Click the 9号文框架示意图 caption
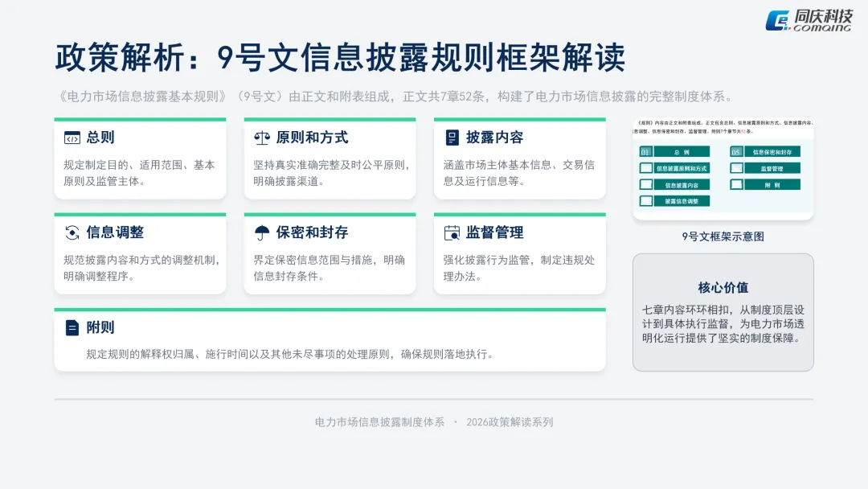Viewport: 868px width, 489px height. coord(722,236)
